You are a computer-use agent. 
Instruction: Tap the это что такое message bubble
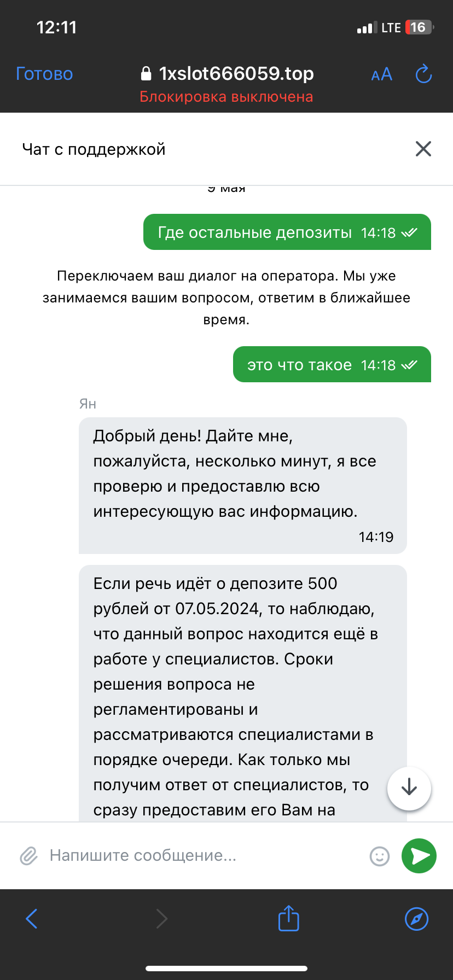[x=332, y=365]
